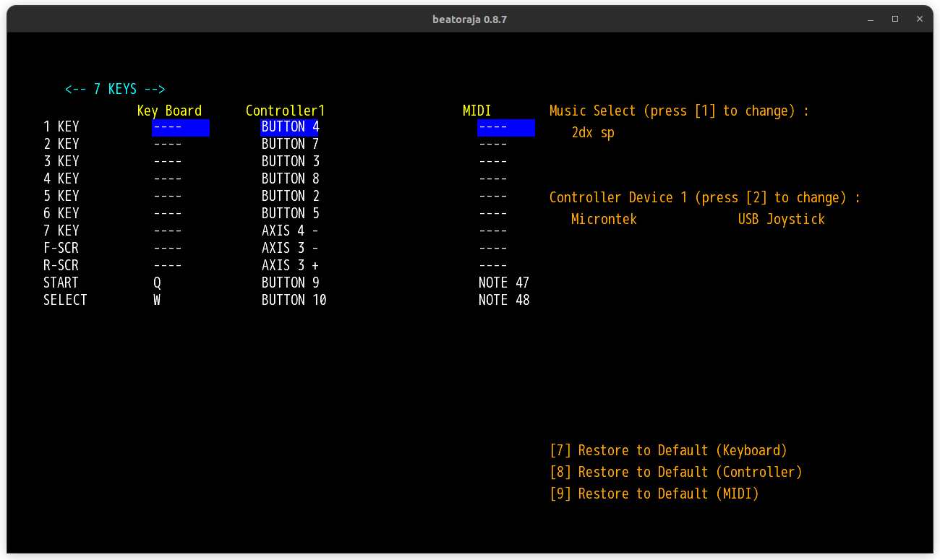Click the highlighted BUTTON 4 controller binding
The image size is (940, 560).
point(289,127)
